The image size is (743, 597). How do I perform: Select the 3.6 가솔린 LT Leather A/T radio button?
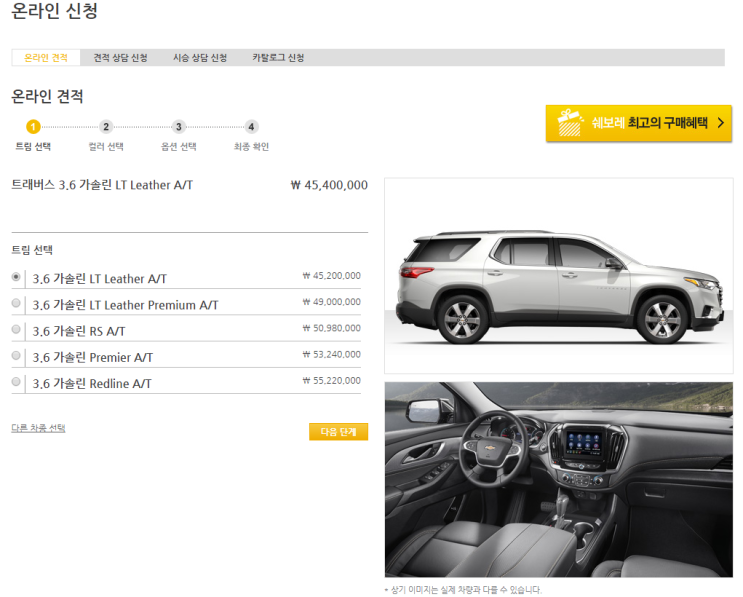pos(16,277)
